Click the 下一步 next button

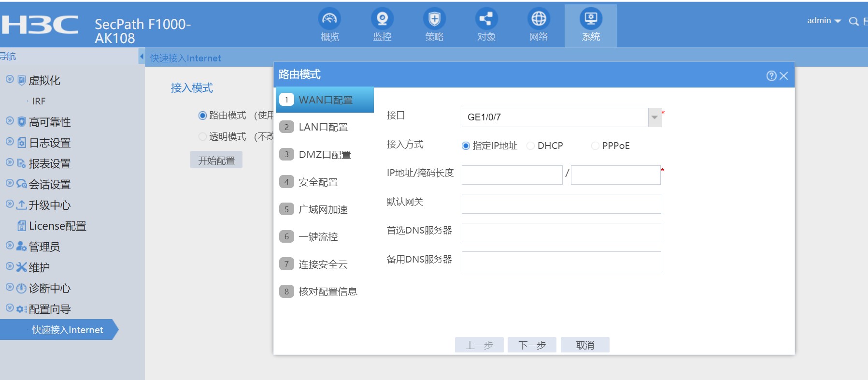[532, 345]
